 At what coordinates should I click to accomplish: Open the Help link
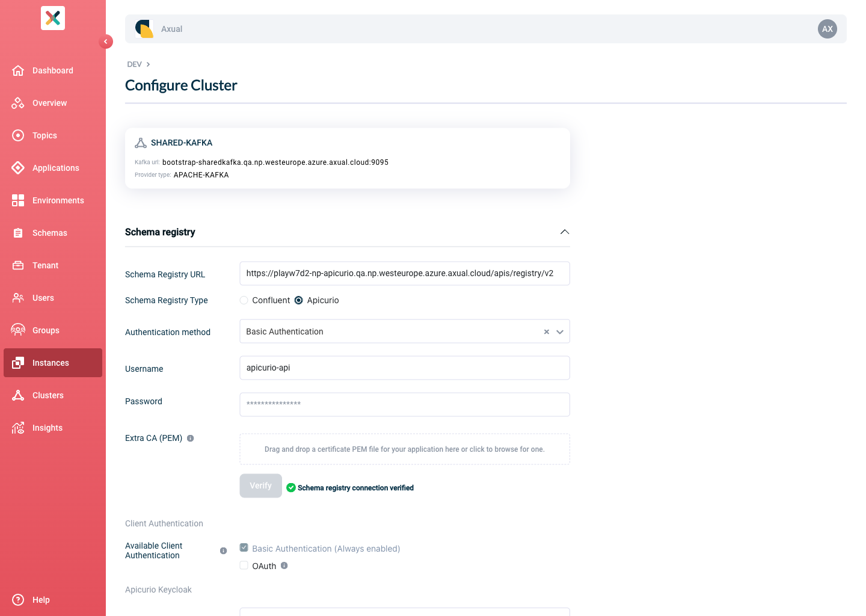(41, 600)
